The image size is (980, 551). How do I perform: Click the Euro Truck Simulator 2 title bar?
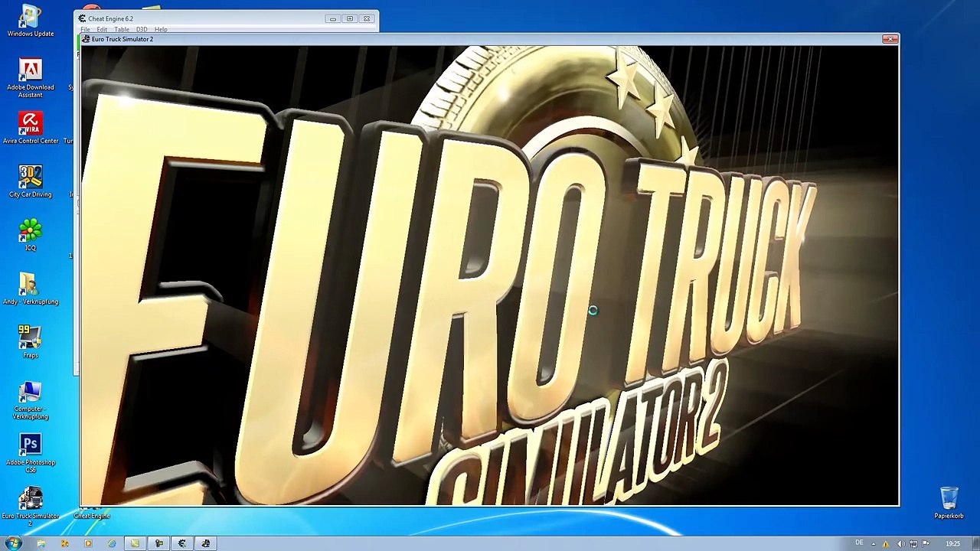tap(490, 39)
